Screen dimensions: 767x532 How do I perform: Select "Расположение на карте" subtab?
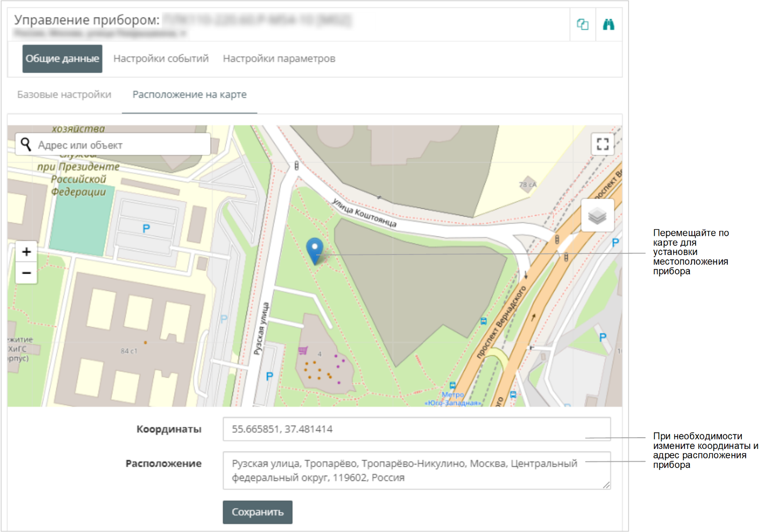click(189, 95)
